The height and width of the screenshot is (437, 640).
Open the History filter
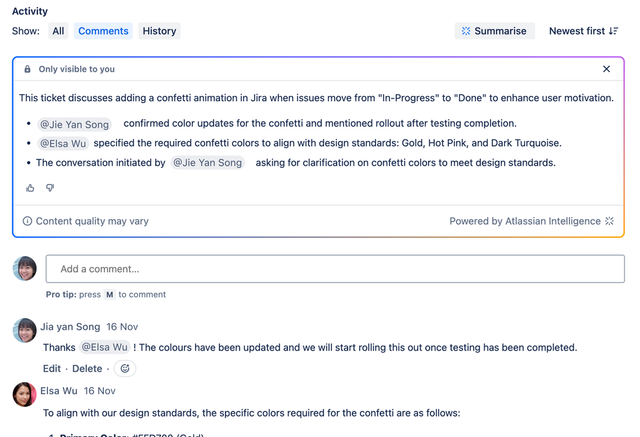point(159,31)
